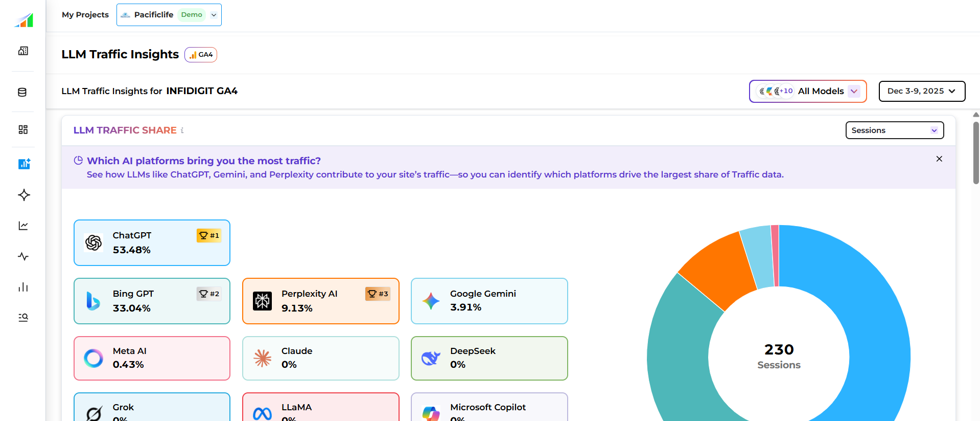Click the Bing GPT logo icon
The image size is (980, 421).
click(93, 301)
